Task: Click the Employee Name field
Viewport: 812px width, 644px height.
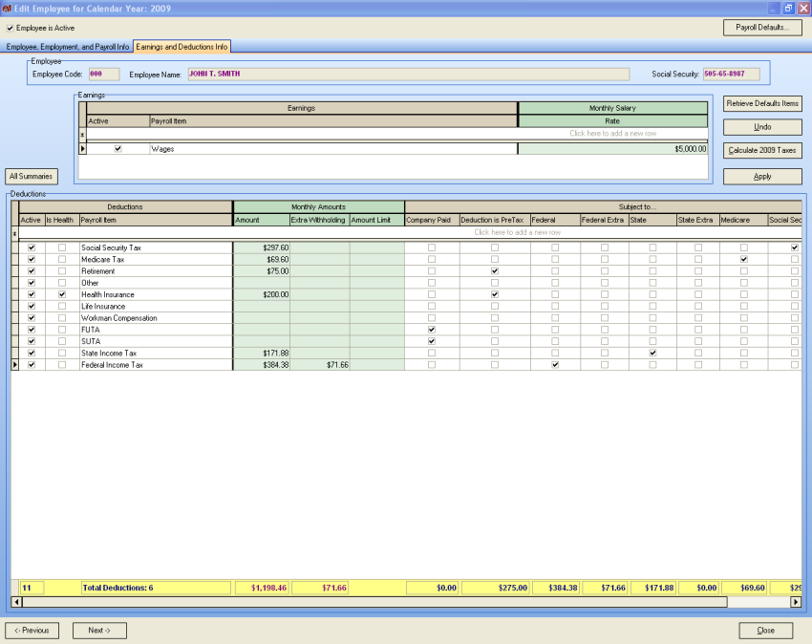Action: pos(409,75)
